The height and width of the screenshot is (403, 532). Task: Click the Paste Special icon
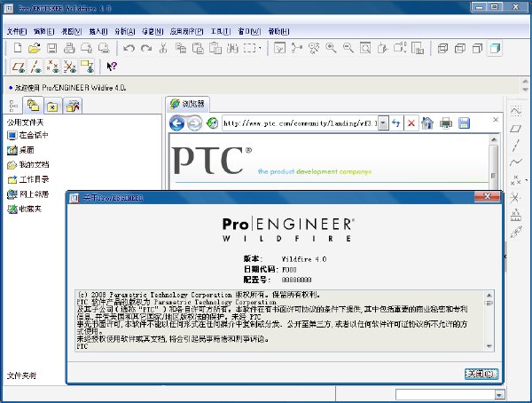click(215, 48)
